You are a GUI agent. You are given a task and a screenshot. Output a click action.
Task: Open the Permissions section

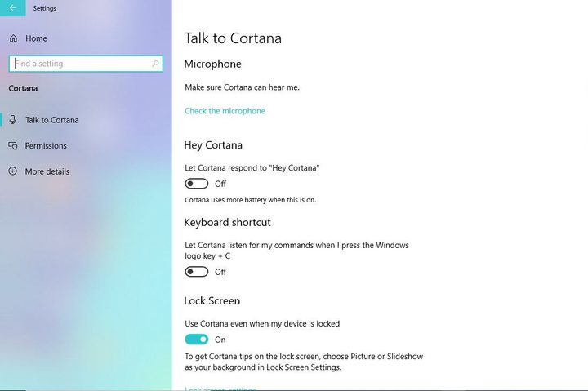pos(46,146)
